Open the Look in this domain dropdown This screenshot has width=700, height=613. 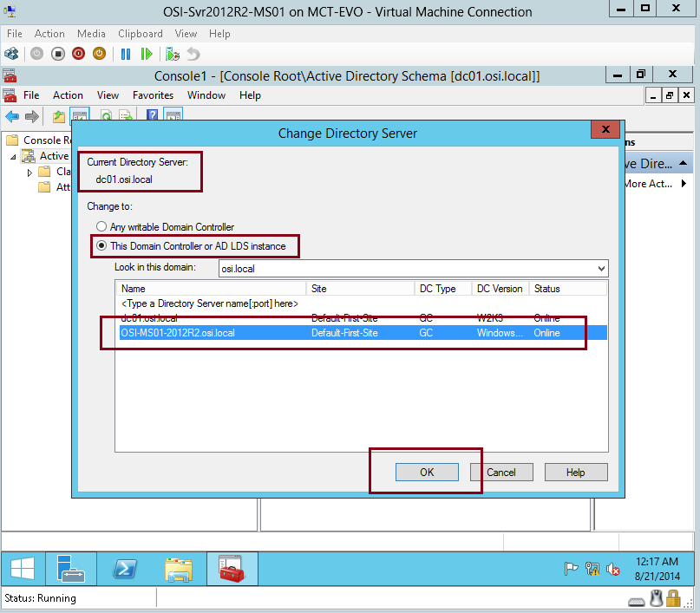(x=601, y=269)
